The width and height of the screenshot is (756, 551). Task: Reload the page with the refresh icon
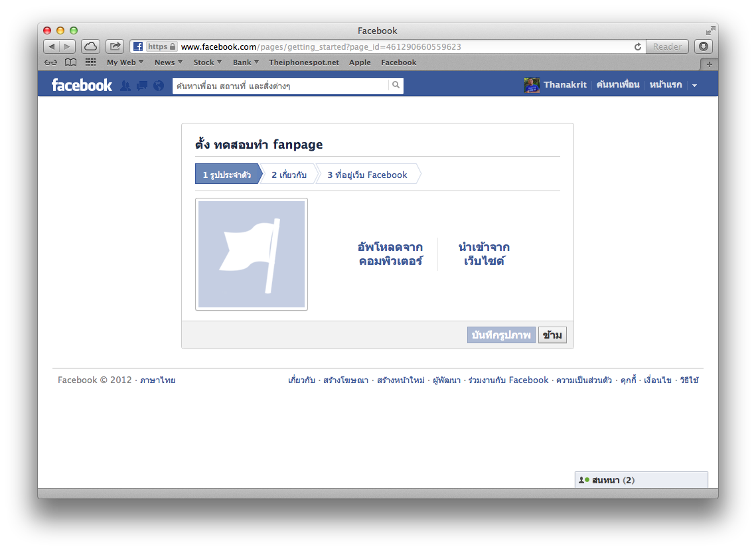tap(637, 46)
